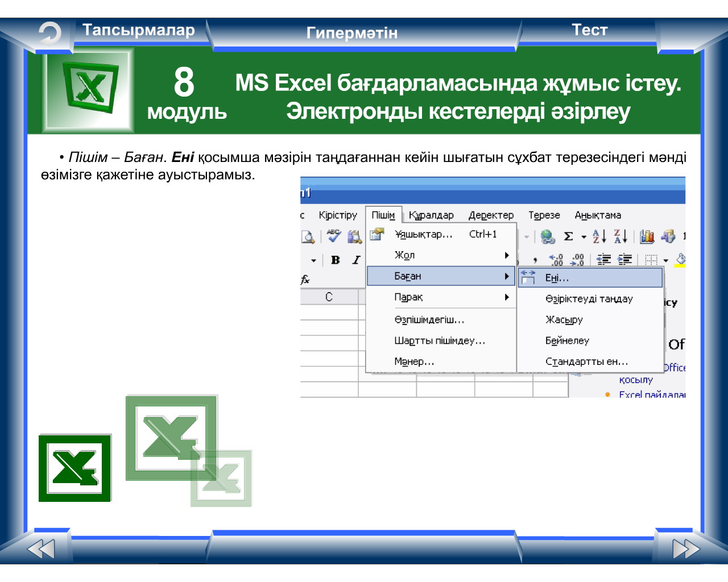Open the Кірістіру menu
The image size is (728, 582).
[x=338, y=215]
